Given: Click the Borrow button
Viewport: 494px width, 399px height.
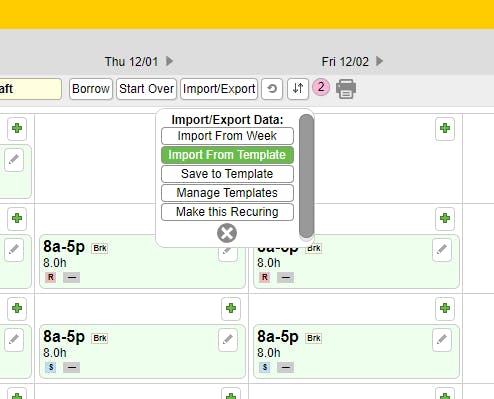Looking at the screenshot, I should click(x=91, y=89).
